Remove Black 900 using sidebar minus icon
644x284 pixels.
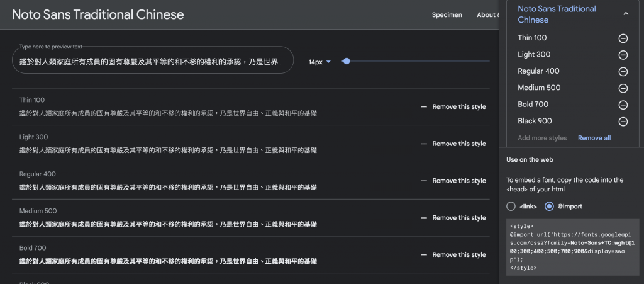[623, 122]
